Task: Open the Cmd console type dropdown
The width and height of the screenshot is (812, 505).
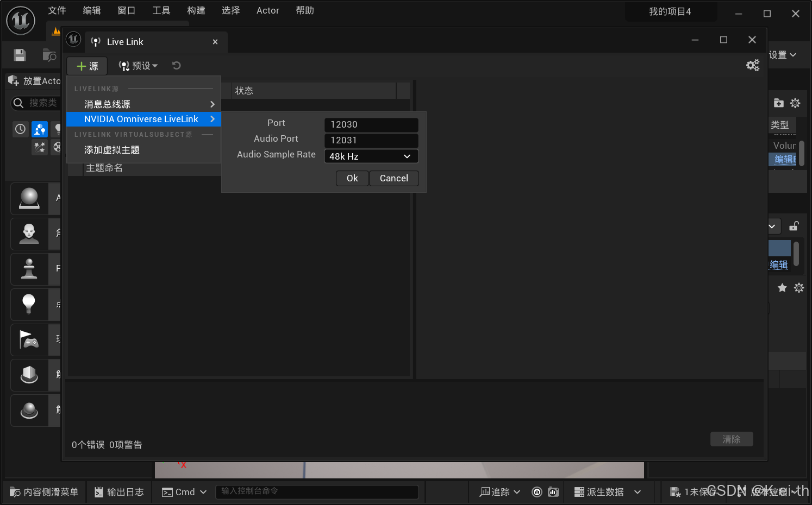Action: 185,492
